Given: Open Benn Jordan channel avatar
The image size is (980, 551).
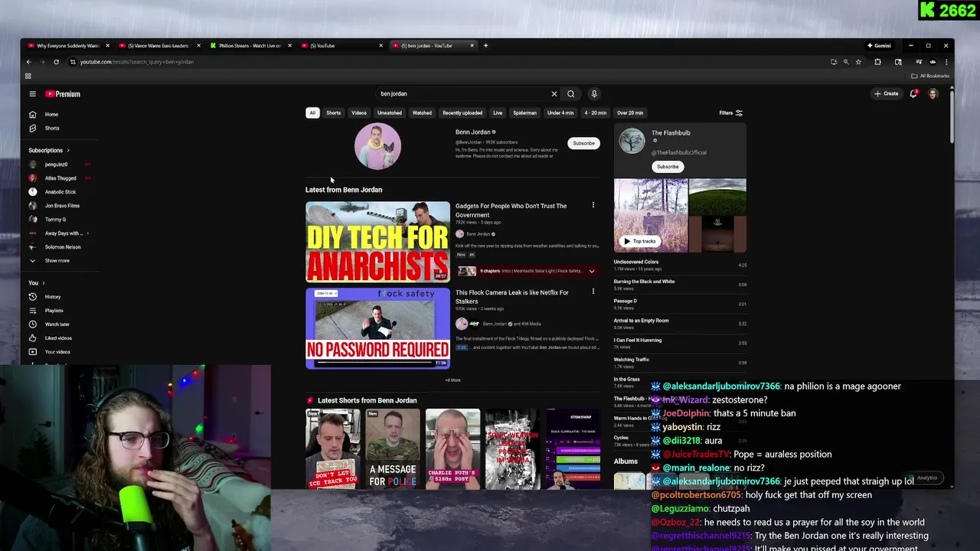Looking at the screenshot, I should (x=377, y=146).
